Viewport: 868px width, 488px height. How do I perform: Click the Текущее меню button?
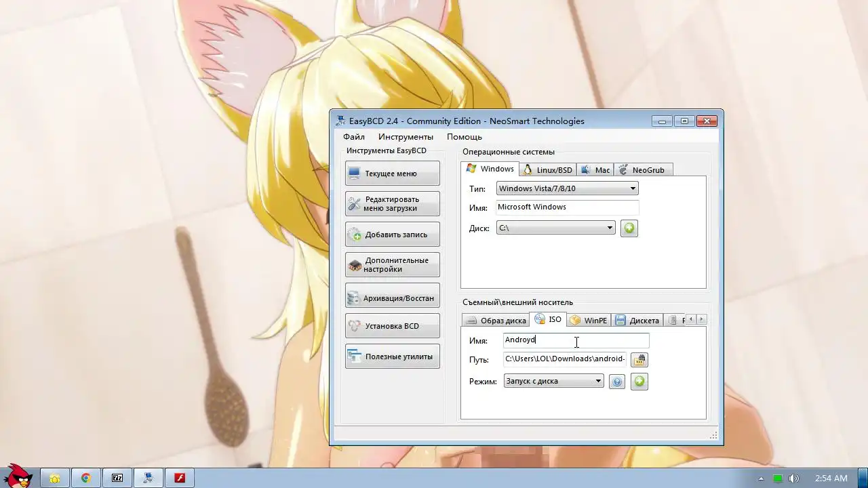point(392,174)
